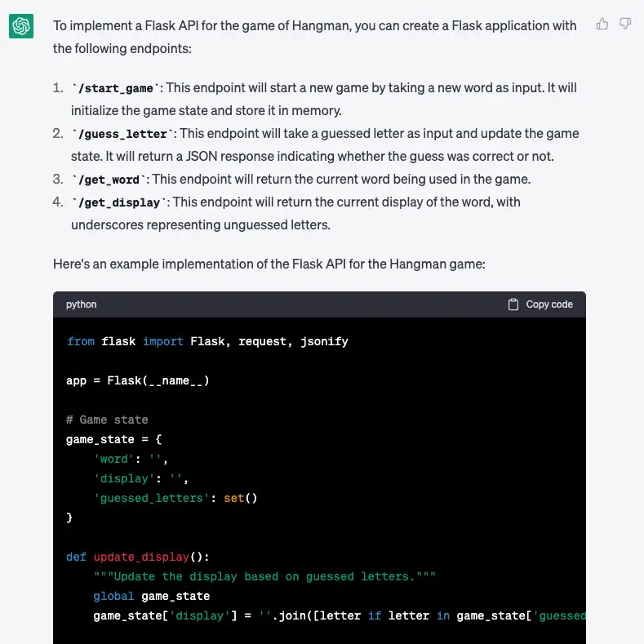Click the thumbs up feedback icon
644x644 pixels.
(602, 24)
